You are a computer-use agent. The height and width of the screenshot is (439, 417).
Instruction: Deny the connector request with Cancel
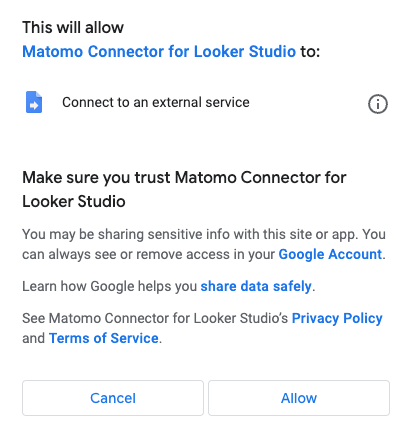coord(113,398)
